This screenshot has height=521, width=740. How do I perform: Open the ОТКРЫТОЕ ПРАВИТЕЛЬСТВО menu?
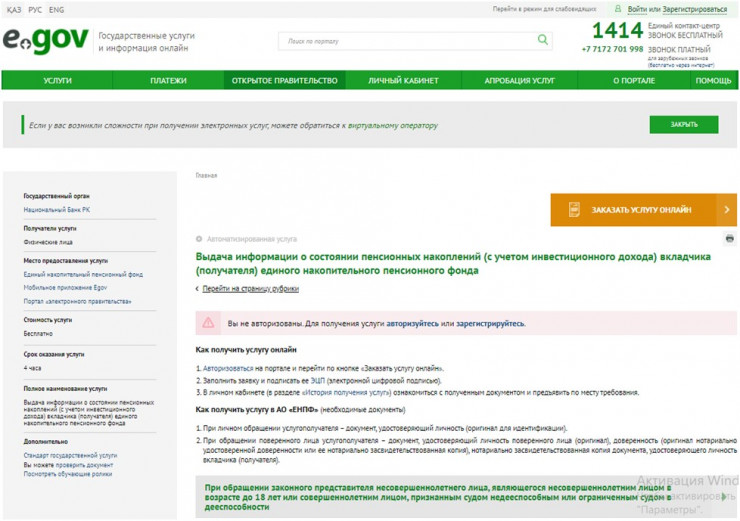click(x=284, y=81)
